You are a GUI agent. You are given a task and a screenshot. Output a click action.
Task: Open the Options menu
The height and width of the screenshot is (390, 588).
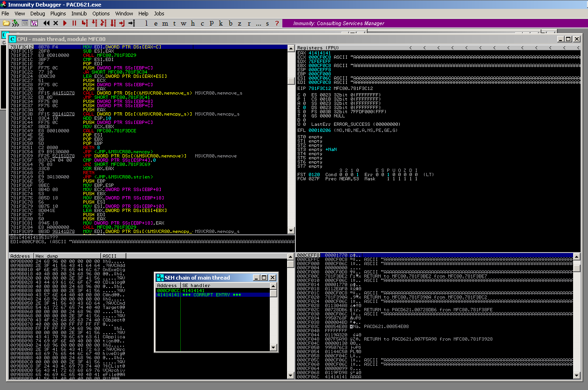[101, 14]
